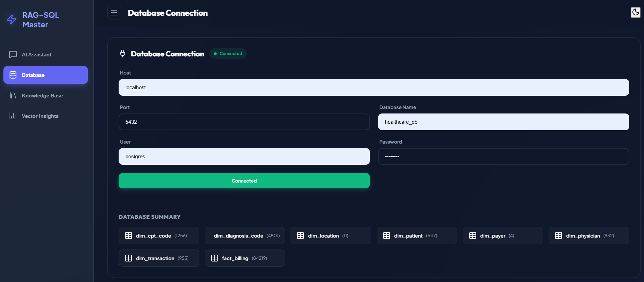Click the fact_billing table icon
644x282 pixels.
point(215,258)
